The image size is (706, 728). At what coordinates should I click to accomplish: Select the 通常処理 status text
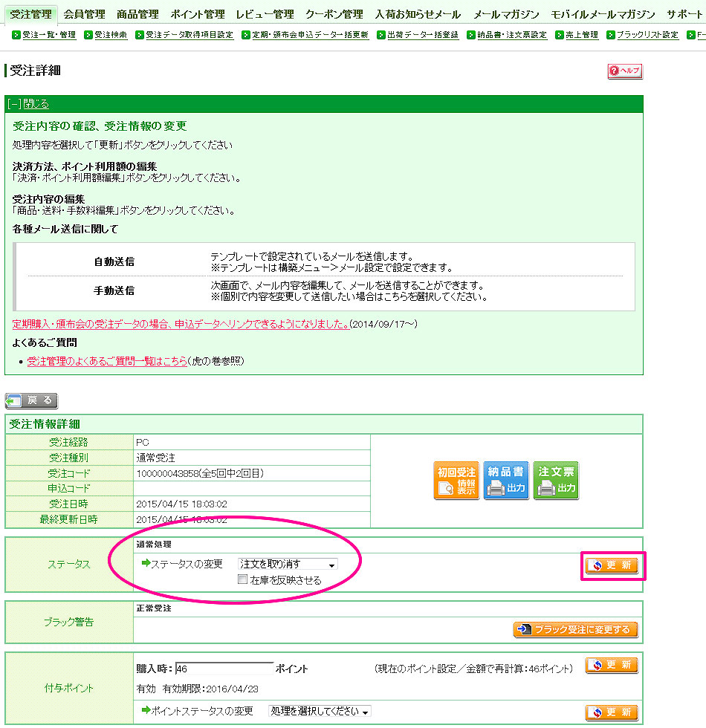154,544
